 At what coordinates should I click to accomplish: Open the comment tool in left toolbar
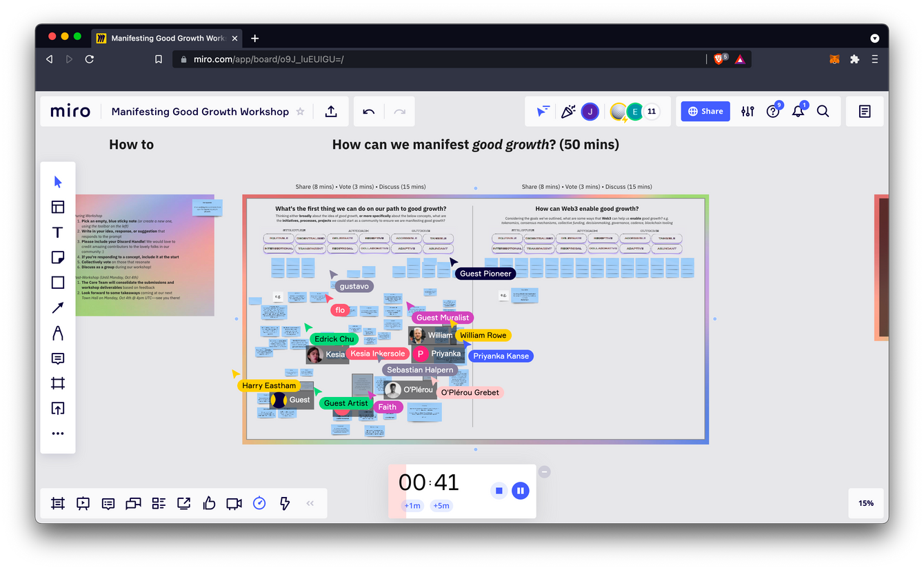point(58,358)
